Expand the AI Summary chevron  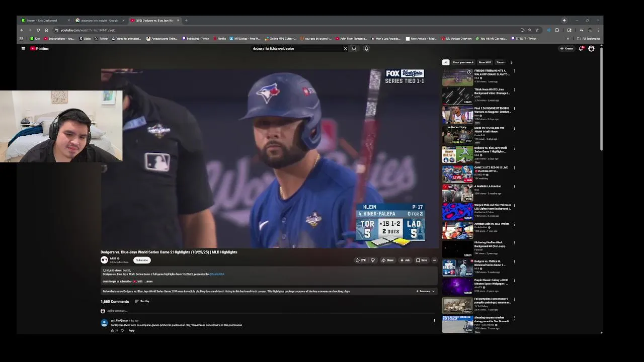[x=433, y=291]
